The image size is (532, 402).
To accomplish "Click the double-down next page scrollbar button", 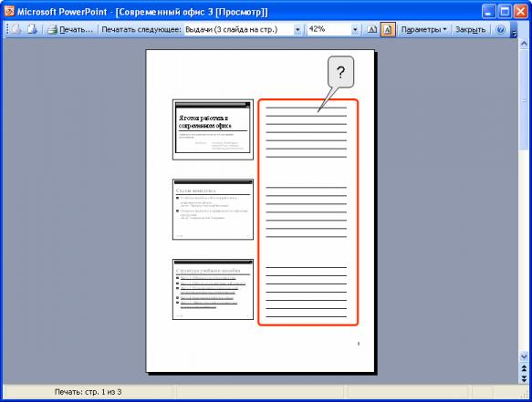I will point(524,378).
